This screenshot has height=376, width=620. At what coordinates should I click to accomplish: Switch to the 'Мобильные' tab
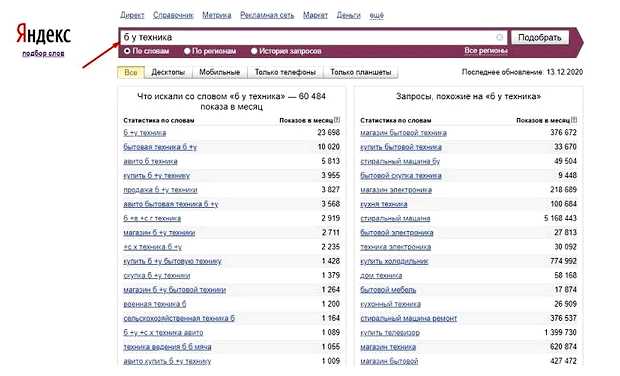(219, 72)
